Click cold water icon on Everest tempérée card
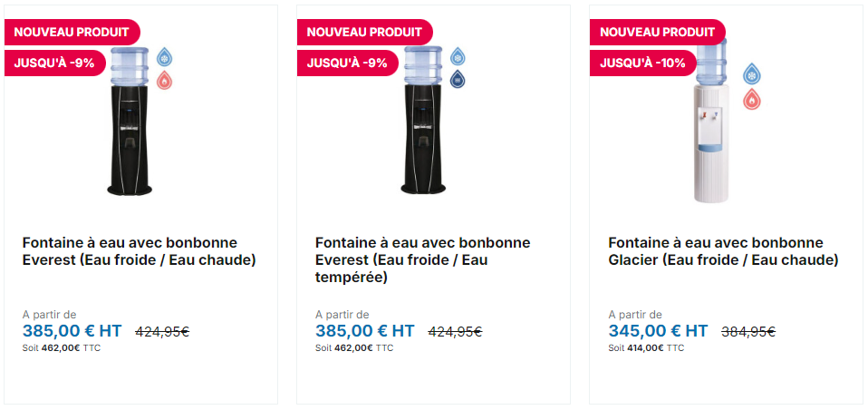The image size is (868, 410). (458, 56)
